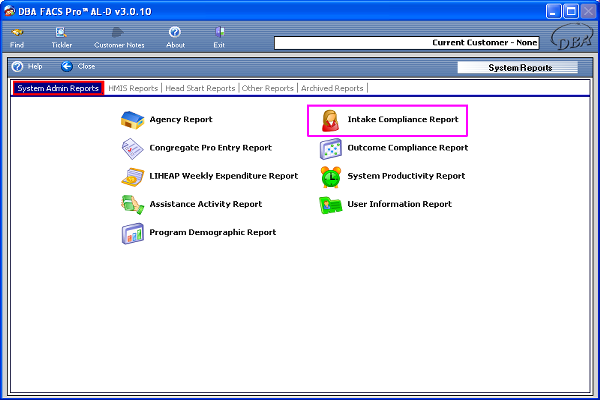Click the Program Demographic Report chart icon
This screenshot has height=400, width=600.
pos(132,233)
